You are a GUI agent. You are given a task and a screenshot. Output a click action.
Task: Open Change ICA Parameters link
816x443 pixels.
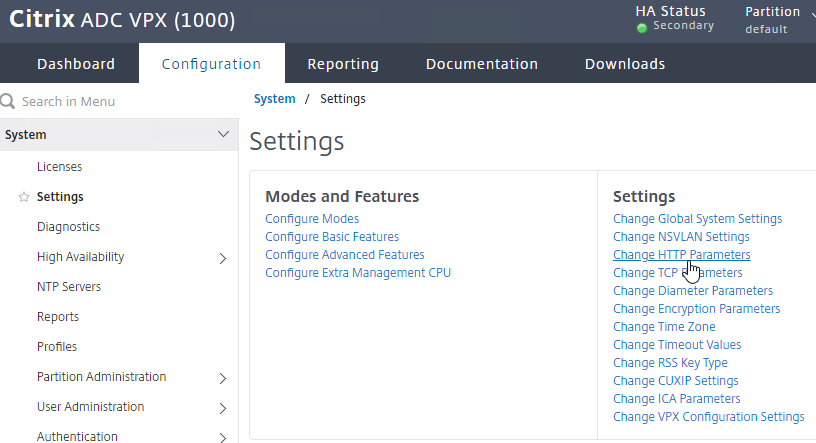pos(677,399)
